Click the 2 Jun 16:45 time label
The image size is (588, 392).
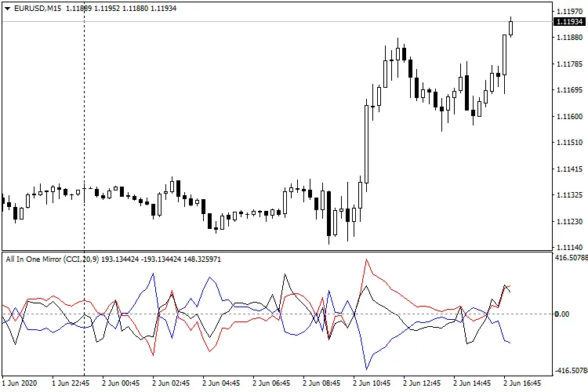pyautogui.click(x=522, y=384)
